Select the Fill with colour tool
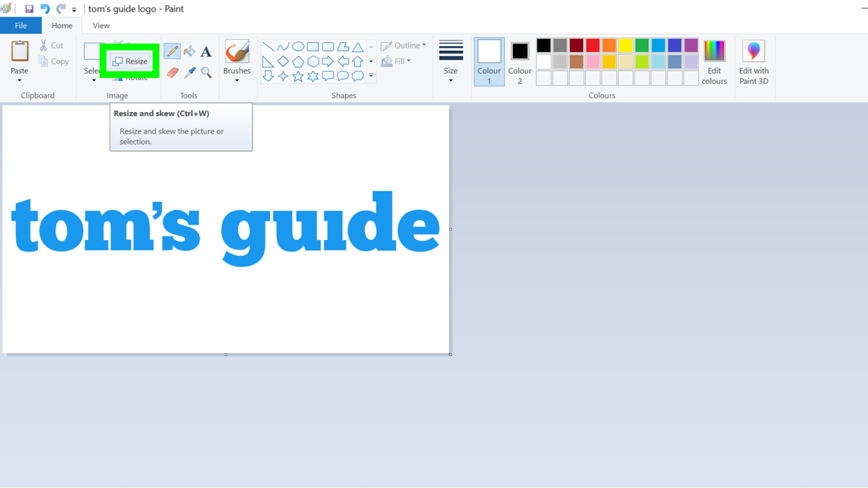868x488 pixels. pos(190,51)
